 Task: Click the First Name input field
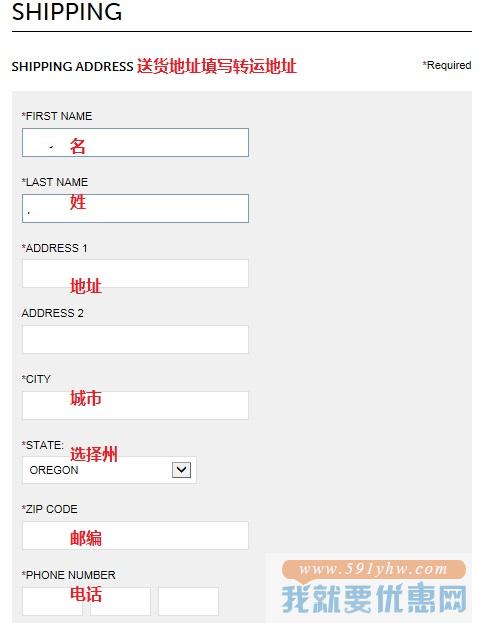tap(135, 142)
